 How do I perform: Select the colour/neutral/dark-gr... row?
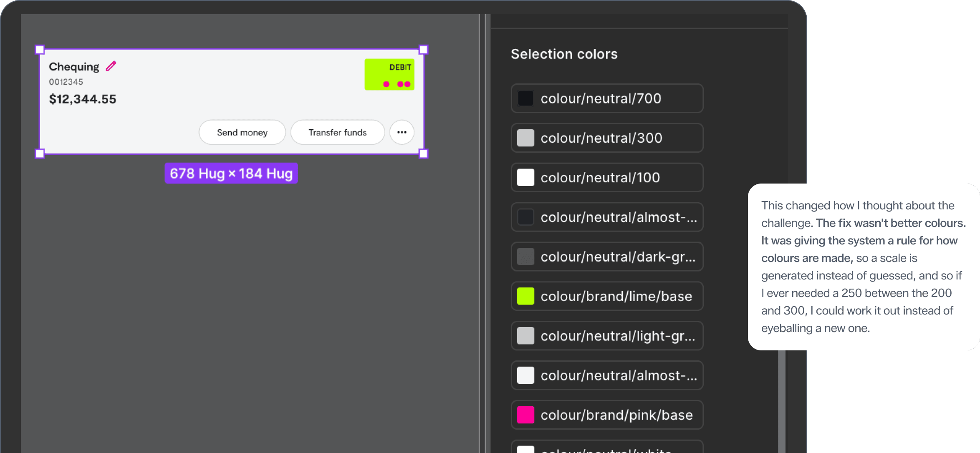tap(607, 257)
